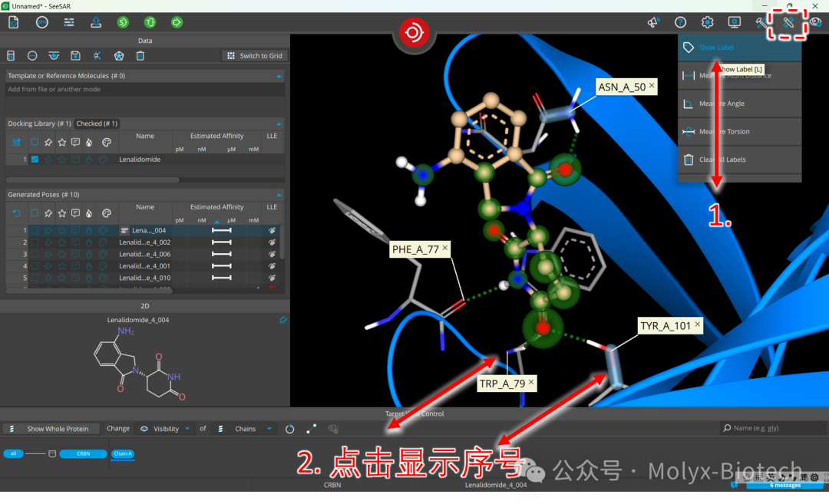This screenshot has width=829, height=504.
Task: Close the TRP_A_79 label
Action: point(531,382)
